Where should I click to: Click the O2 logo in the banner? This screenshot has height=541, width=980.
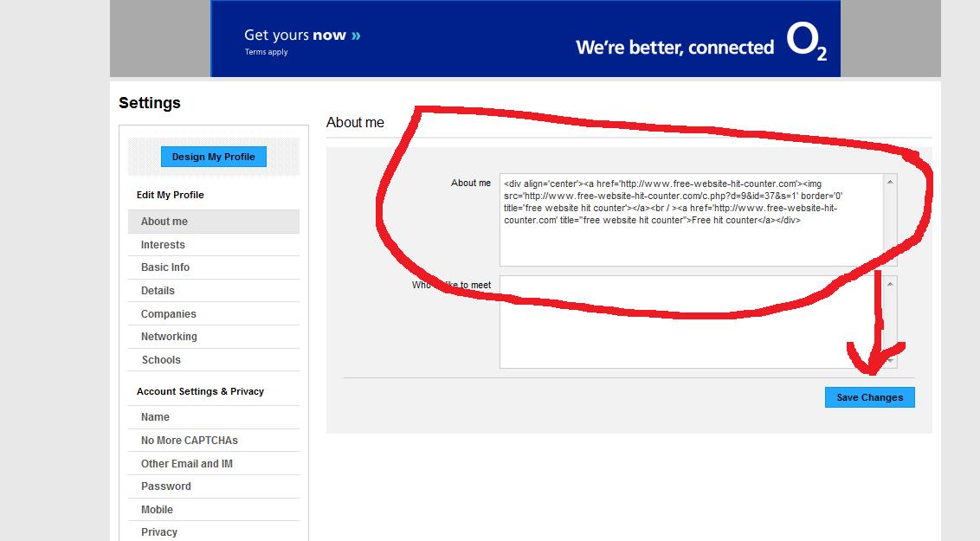point(806,42)
